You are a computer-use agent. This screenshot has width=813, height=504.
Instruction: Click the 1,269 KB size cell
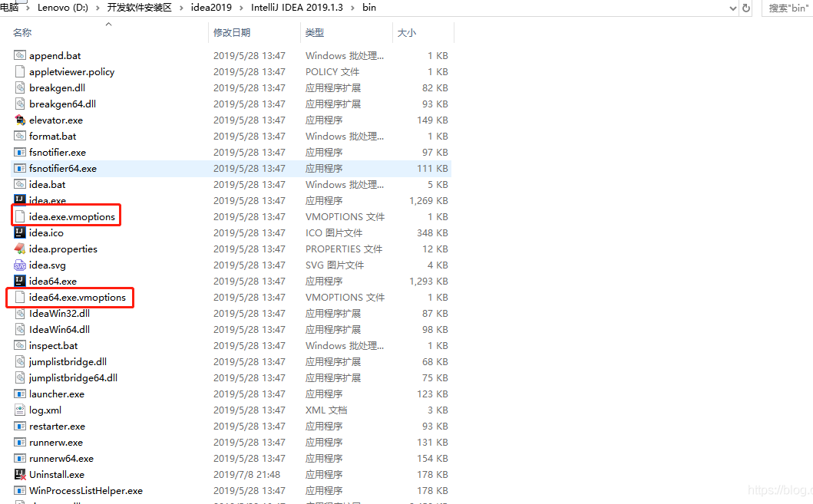point(429,200)
